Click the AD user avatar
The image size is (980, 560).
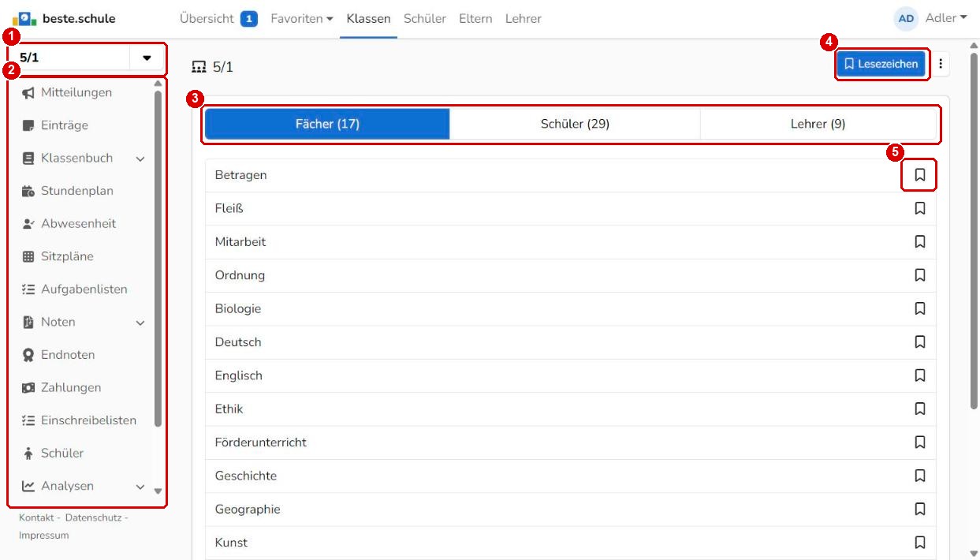coord(905,18)
